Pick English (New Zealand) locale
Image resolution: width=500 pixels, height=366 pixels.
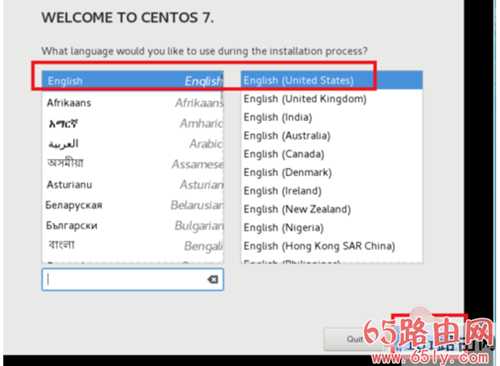click(332, 209)
